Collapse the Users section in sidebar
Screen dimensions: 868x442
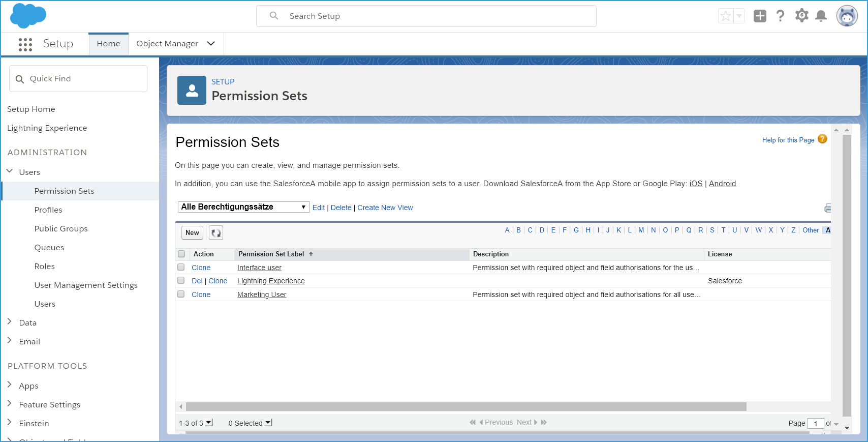(10, 171)
